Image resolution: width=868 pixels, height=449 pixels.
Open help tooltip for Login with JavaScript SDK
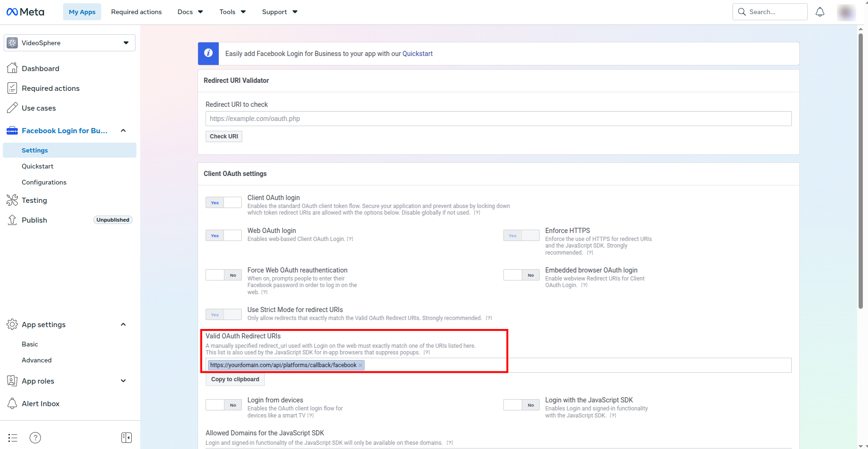(613, 416)
